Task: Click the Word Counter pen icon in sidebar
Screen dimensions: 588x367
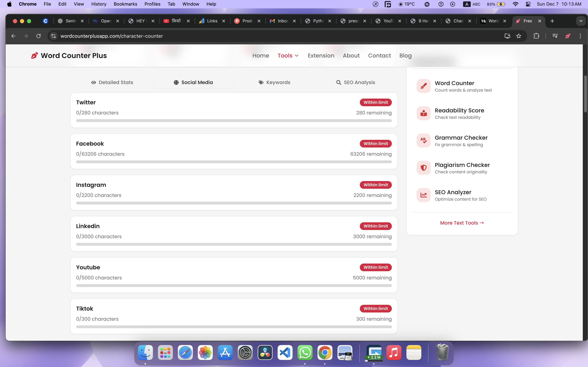Action: [423, 86]
